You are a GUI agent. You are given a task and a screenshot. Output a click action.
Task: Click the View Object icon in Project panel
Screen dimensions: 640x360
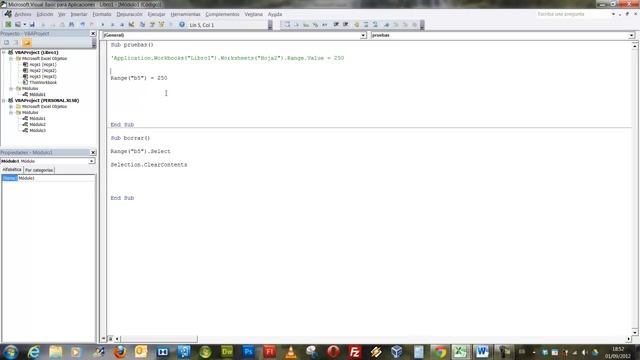(16, 42)
